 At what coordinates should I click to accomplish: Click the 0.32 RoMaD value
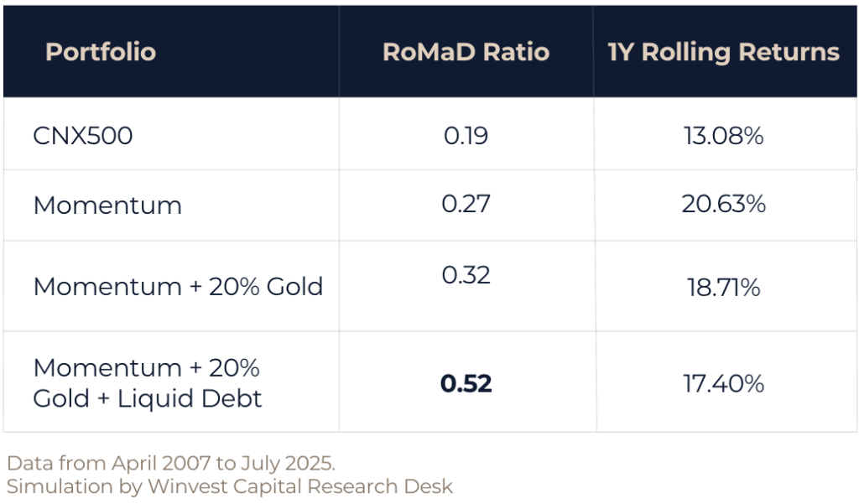tap(466, 275)
